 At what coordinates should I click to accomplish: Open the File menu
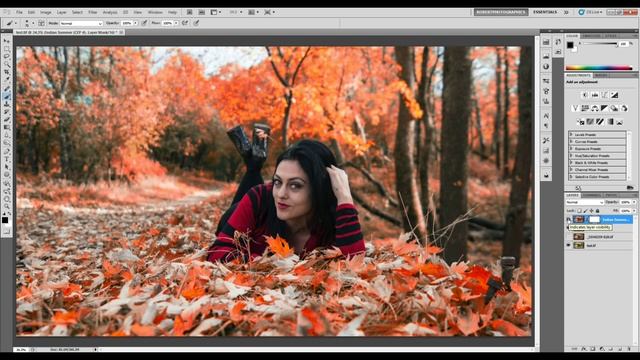tap(19, 13)
